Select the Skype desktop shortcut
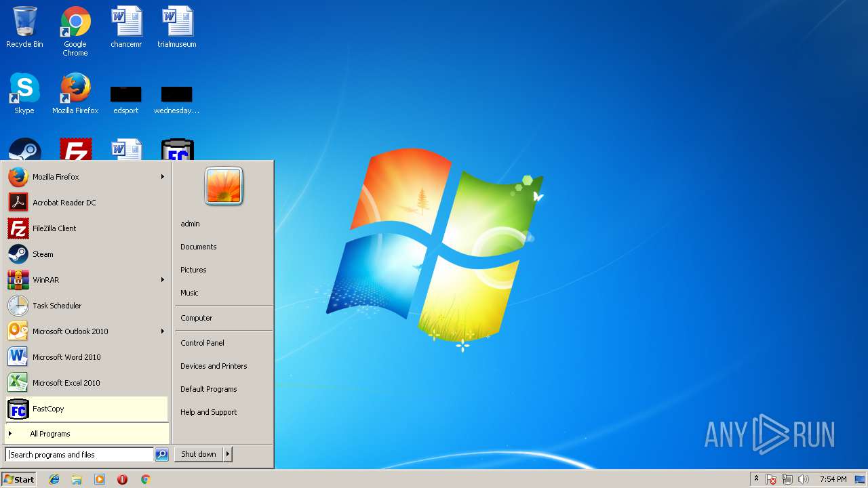868x488 pixels. point(24,94)
